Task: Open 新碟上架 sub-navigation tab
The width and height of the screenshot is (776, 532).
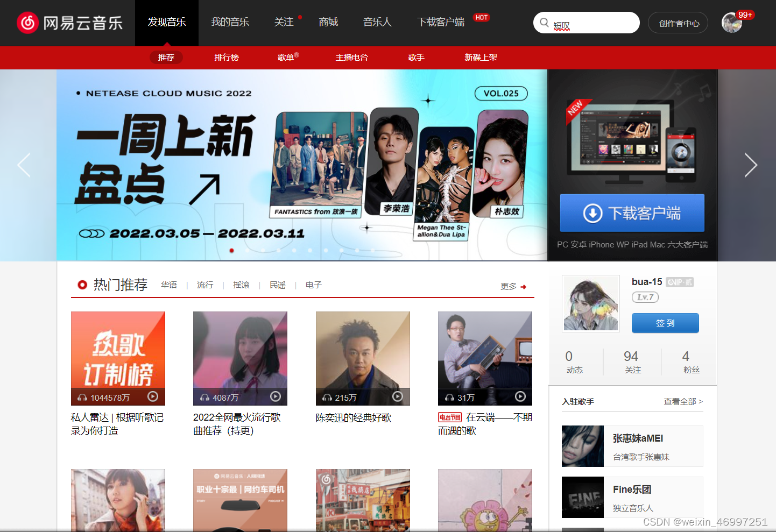Action: pyautogui.click(x=481, y=58)
